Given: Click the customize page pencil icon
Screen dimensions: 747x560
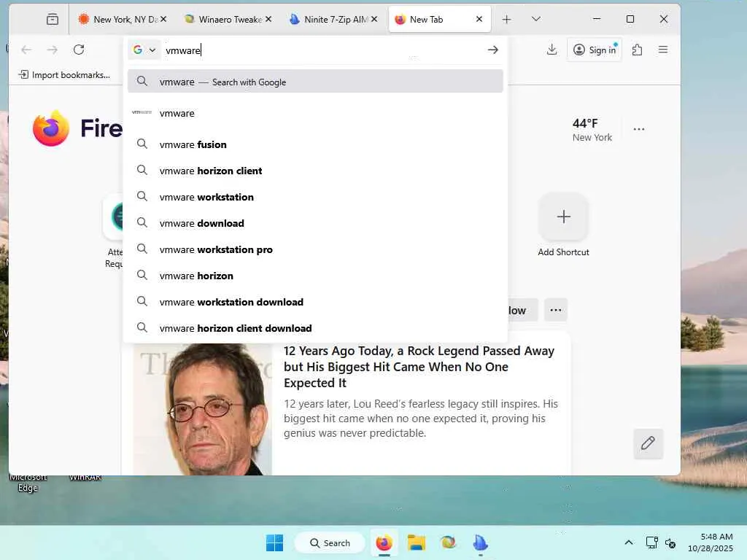Looking at the screenshot, I should pyautogui.click(x=648, y=443).
